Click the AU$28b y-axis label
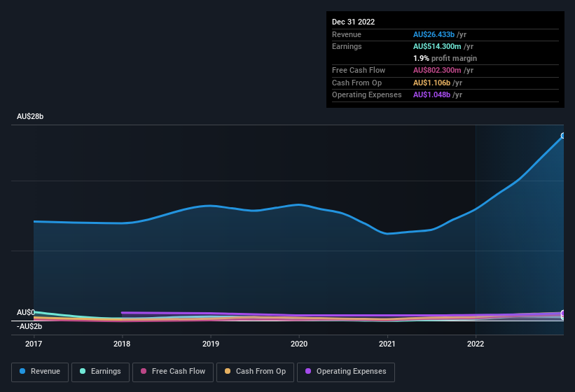The image size is (575, 392). (30, 116)
